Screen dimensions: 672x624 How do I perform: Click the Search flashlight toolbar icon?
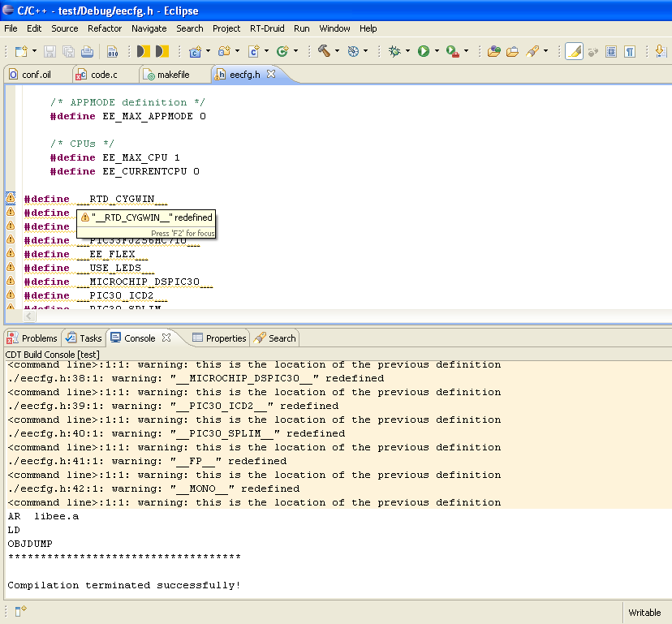point(532,51)
